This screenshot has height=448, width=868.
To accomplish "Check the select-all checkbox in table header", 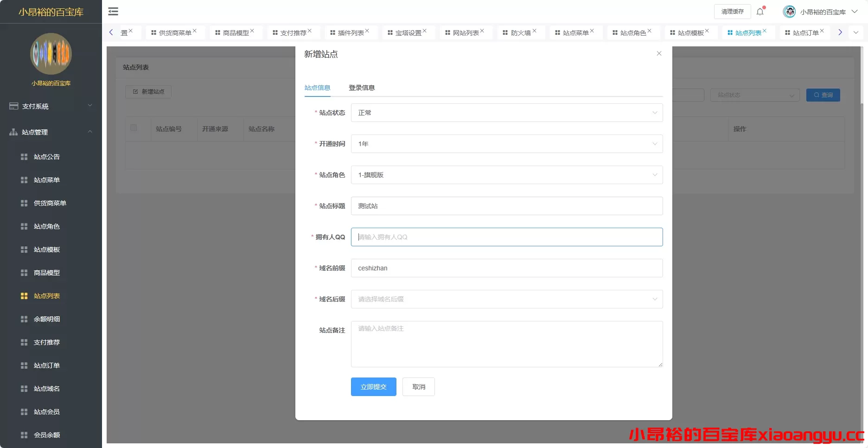I will click(x=134, y=128).
